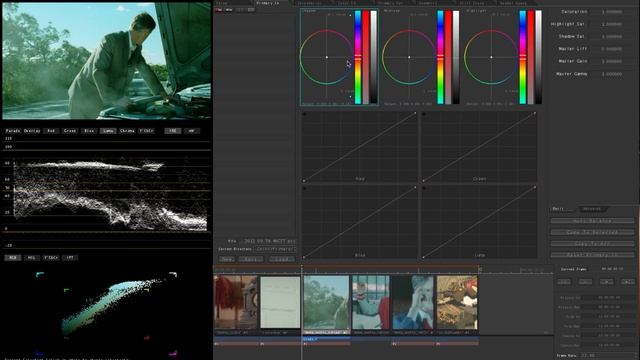Click the Current Frame timecode field
640x360 pixels.
[x=612, y=269]
